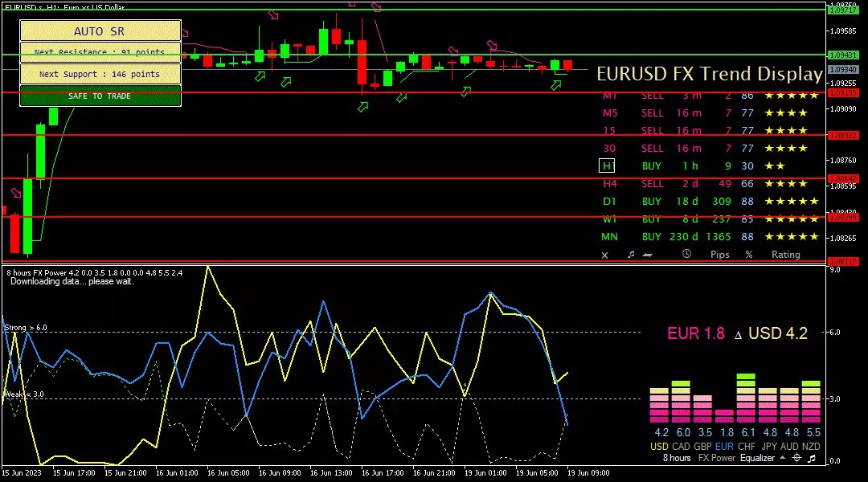Image resolution: width=868 pixels, height=482 pixels.
Task: Collapse panel using triangle next to Equalizer
Action: tap(782, 458)
